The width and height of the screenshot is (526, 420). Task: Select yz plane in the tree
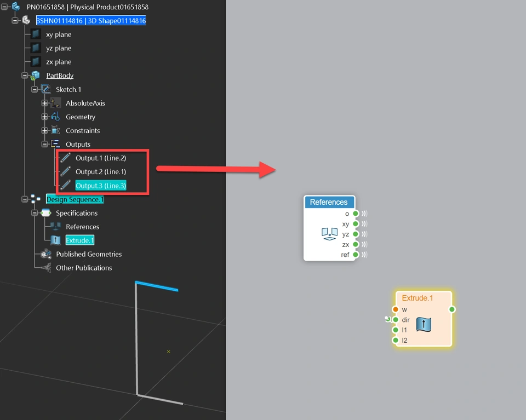point(59,48)
